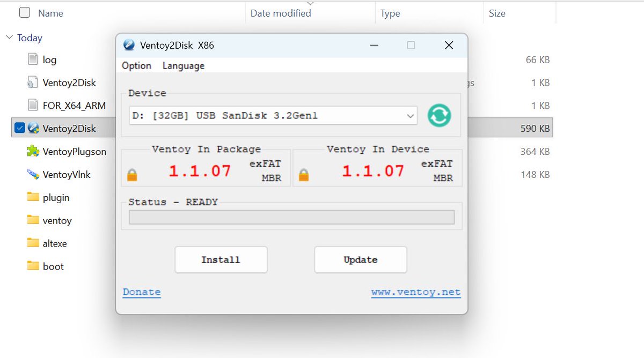Image resolution: width=644 pixels, height=358 pixels.
Task: Open the Option menu
Action: [x=136, y=66]
